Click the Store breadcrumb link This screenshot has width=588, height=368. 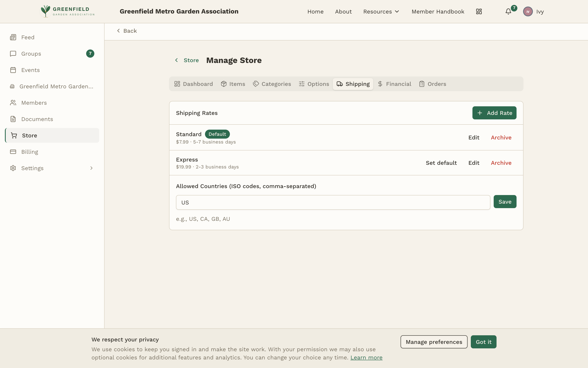click(191, 60)
